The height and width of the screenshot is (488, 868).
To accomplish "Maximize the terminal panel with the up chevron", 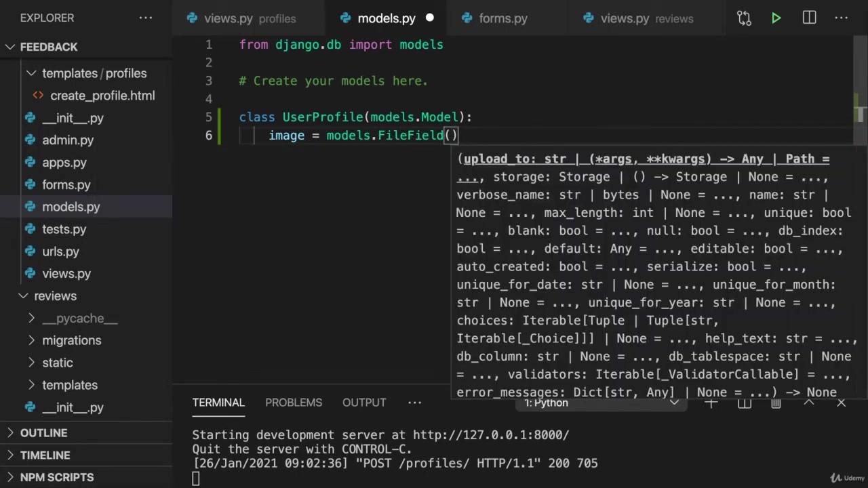I will click(809, 403).
